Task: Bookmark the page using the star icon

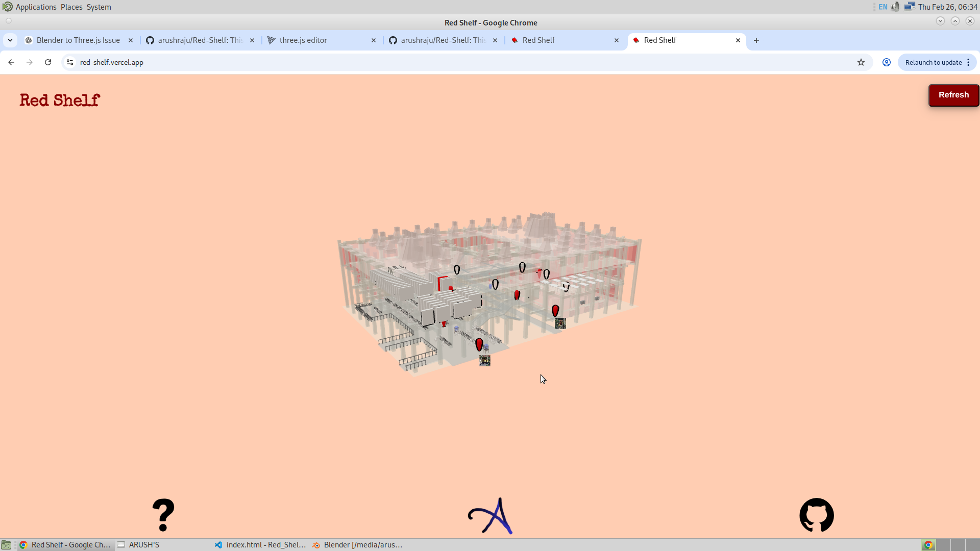Action: (861, 62)
